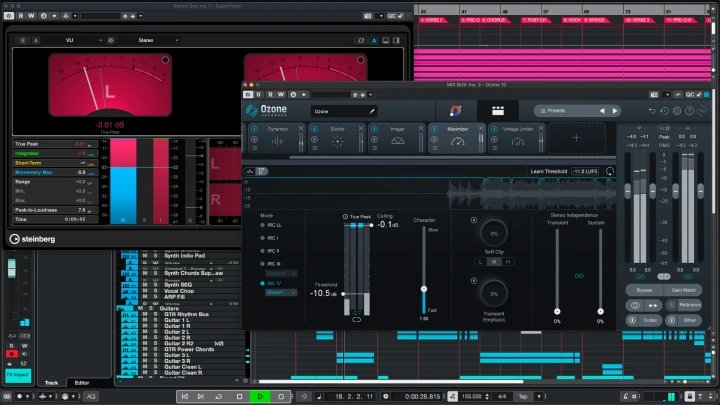Click the Gain Match button
720x405 pixels.
pyautogui.click(x=683, y=290)
